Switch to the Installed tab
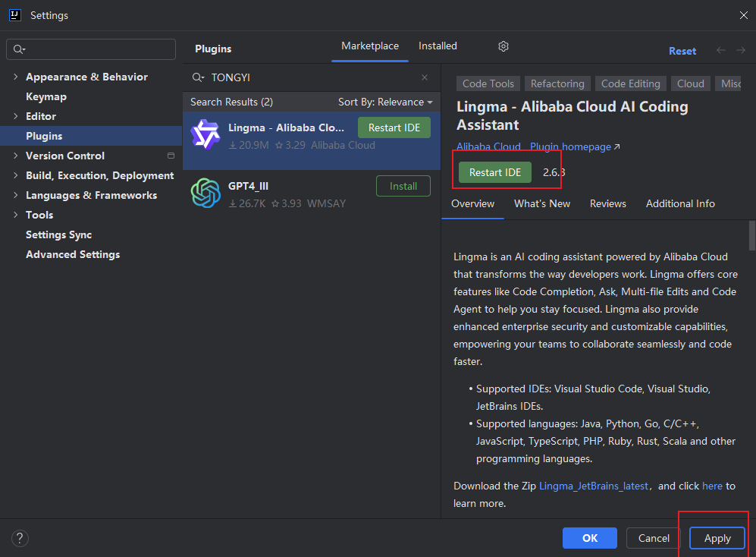Viewport: 756px width, 557px height. [438, 46]
